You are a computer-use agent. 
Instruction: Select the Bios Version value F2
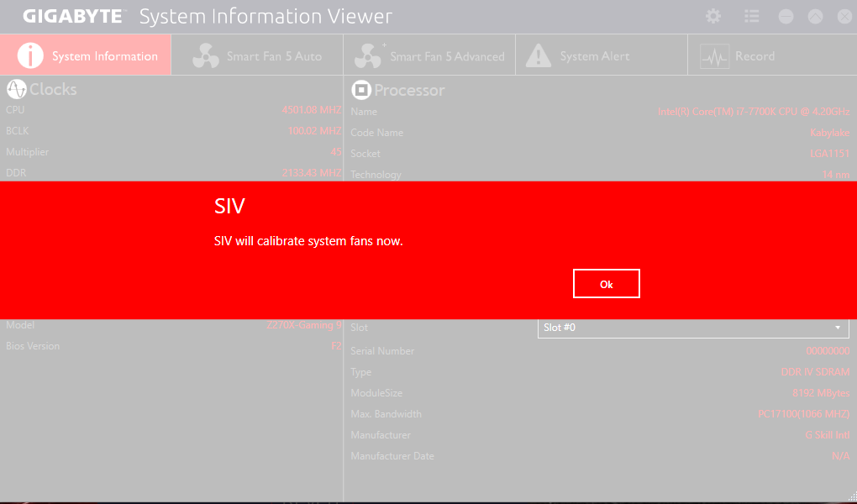click(x=336, y=346)
